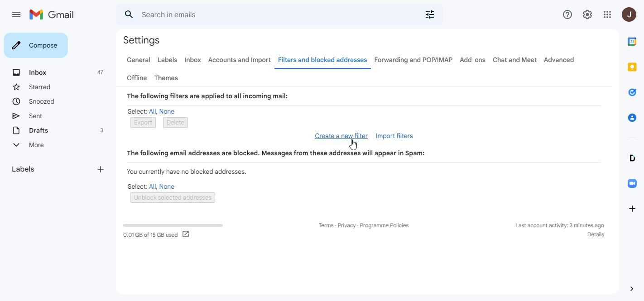This screenshot has width=644, height=301.
Task: Open the Google Calendar side panel
Action: pos(632,41)
